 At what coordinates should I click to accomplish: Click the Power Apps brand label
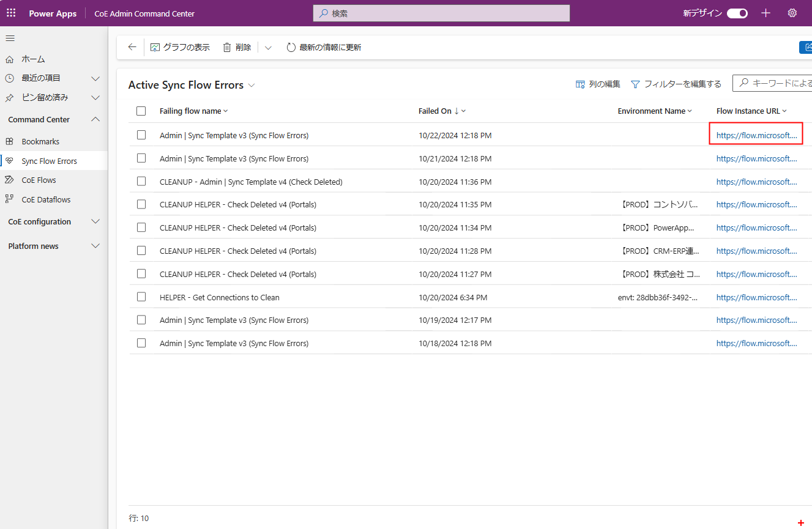tap(53, 13)
